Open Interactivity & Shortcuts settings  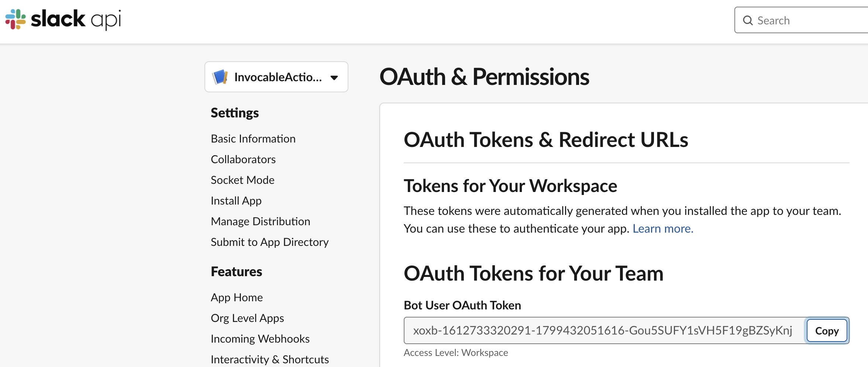point(270,359)
